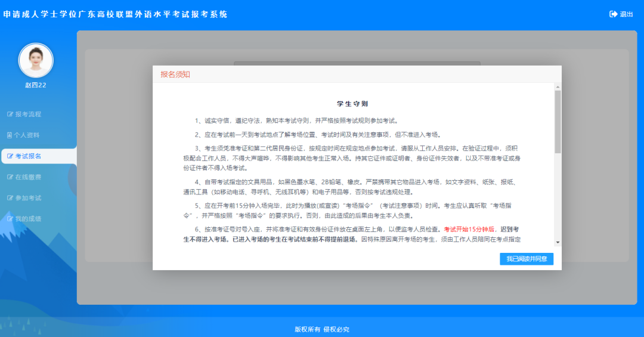
Task: Click the 报考流程 sidebar icon
Action: coord(10,114)
